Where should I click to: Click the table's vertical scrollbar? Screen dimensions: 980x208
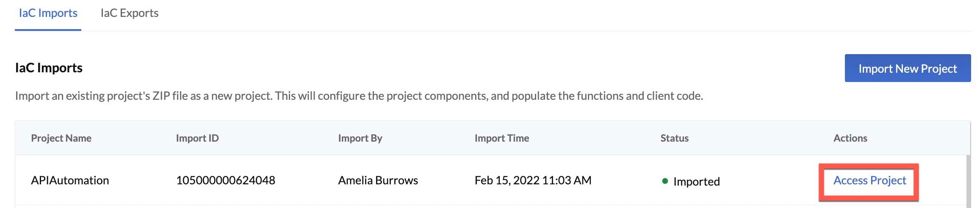pyautogui.click(x=968, y=182)
